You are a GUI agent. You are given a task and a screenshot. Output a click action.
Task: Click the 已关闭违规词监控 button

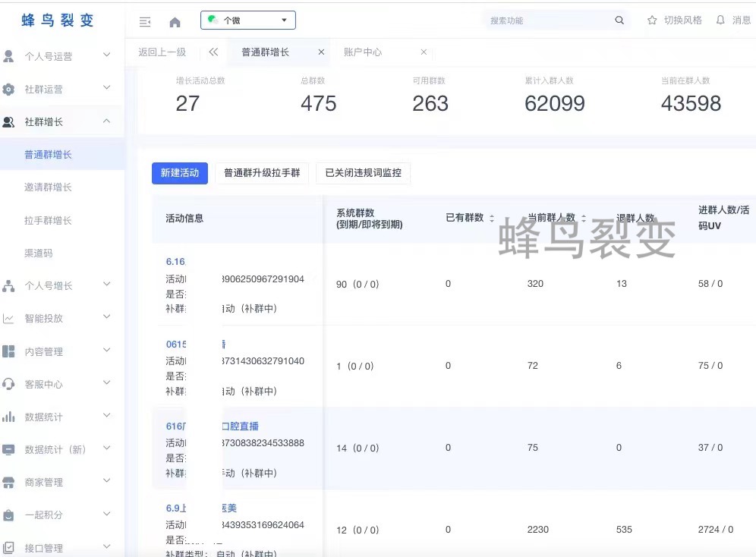click(x=363, y=173)
